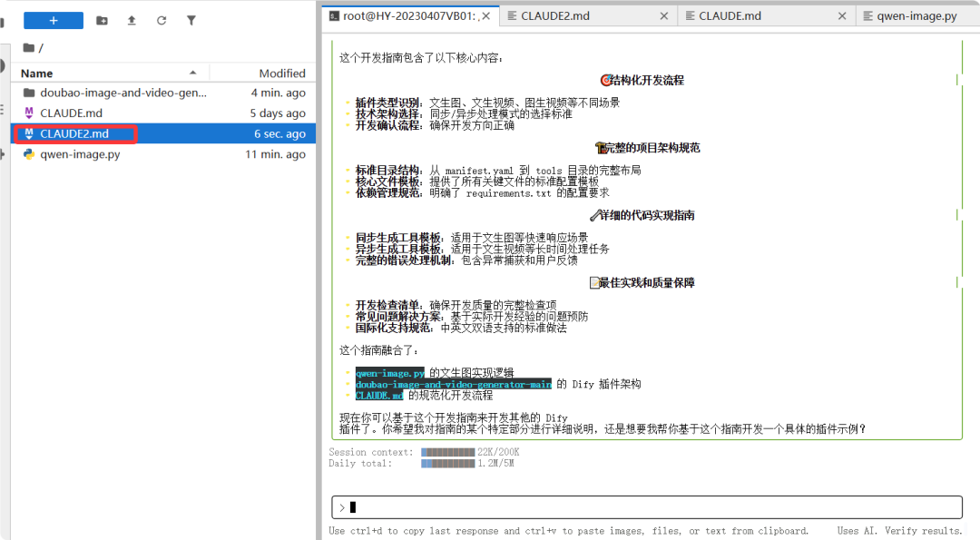Close the CLAUDE2.md editor tab
Viewport: 980px width, 540px height.
(x=663, y=16)
